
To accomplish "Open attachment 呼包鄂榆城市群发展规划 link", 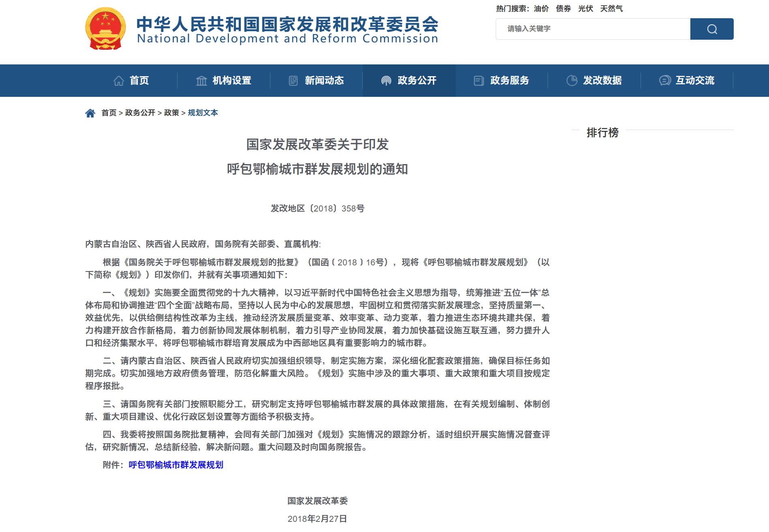I will click(176, 465).
